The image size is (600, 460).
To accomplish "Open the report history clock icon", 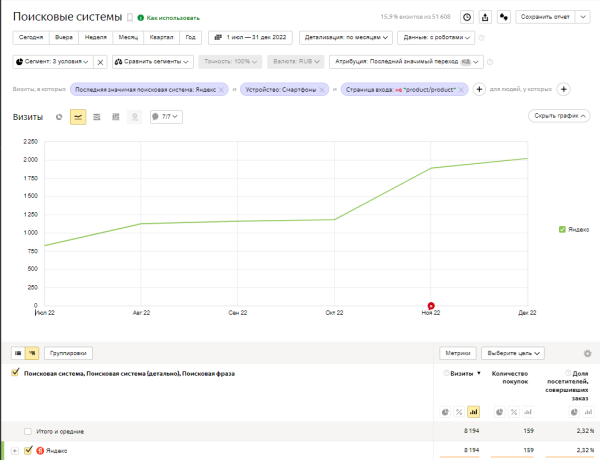I will coord(467,17).
